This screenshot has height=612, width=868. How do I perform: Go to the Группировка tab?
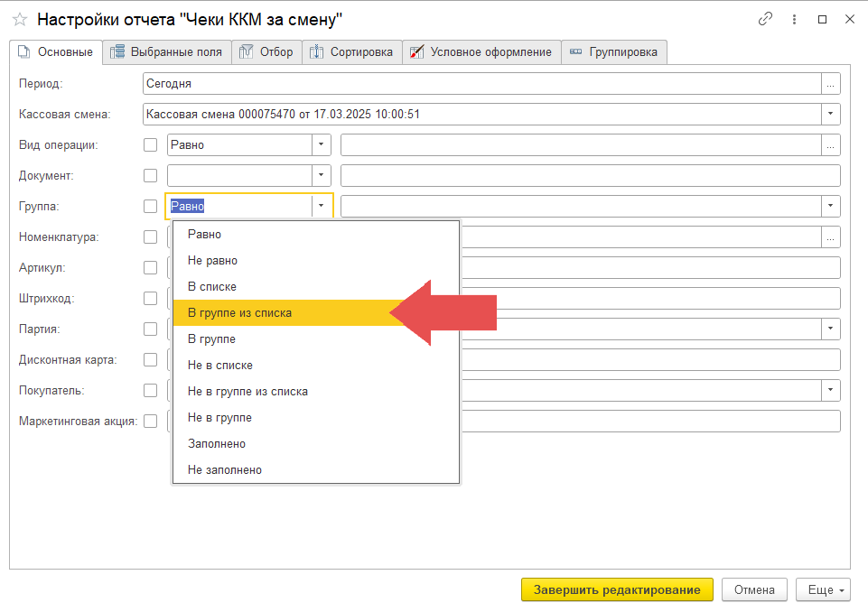coord(616,52)
